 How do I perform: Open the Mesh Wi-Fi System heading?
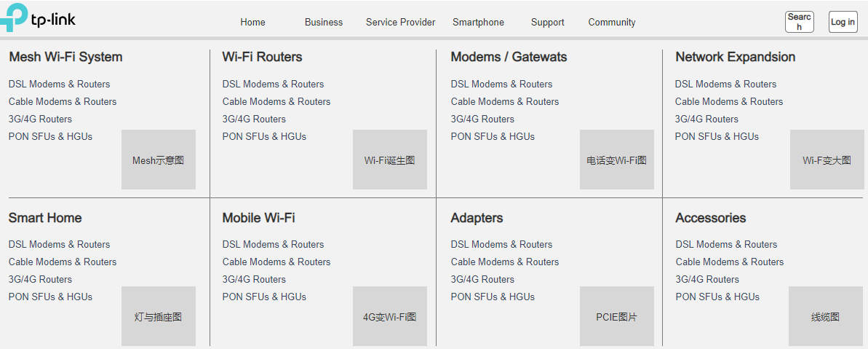[x=65, y=57]
